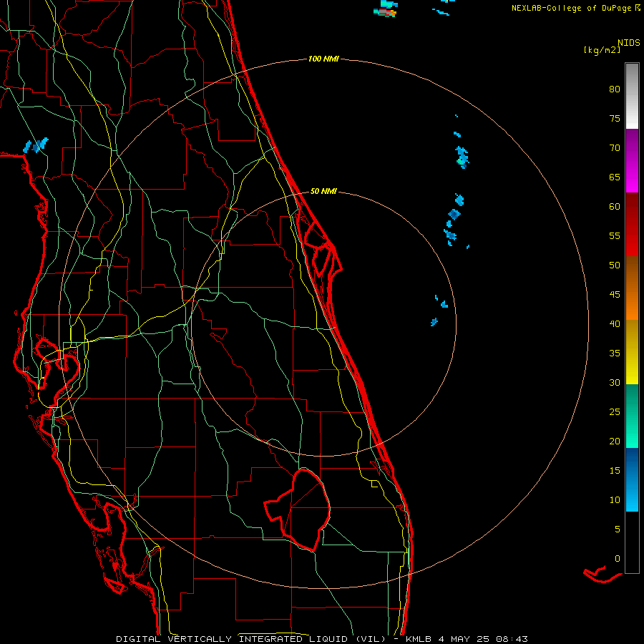644x644 pixels.
Task: Pick the red segment of the color bar
Action: point(632,225)
